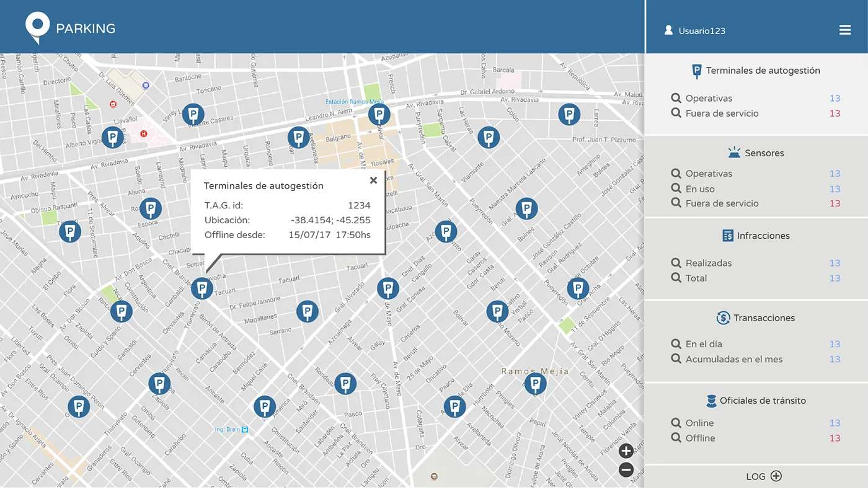Click the Parking location-pin logo in the header
This screenshot has height=488, width=868.
pyautogui.click(x=37, y=28)
